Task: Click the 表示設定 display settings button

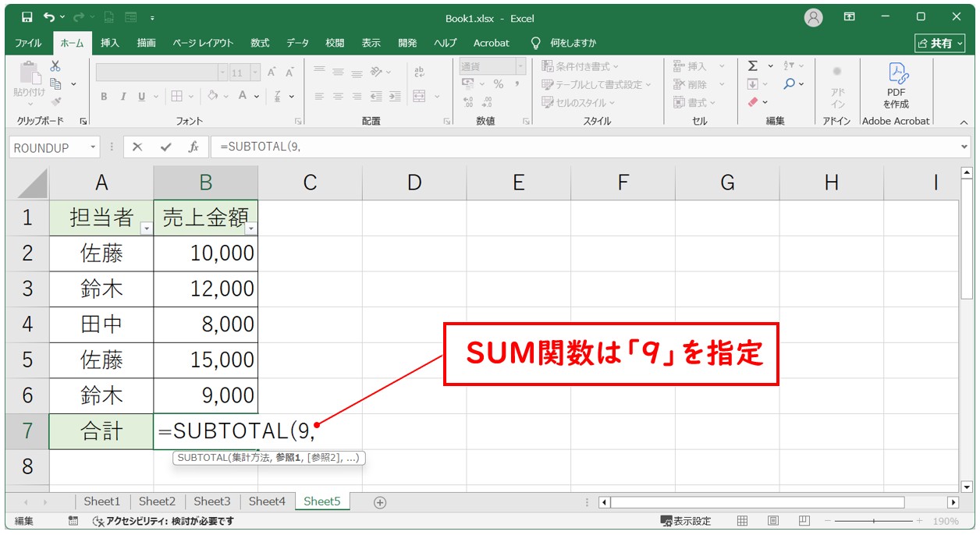Action: coord(686,521)
